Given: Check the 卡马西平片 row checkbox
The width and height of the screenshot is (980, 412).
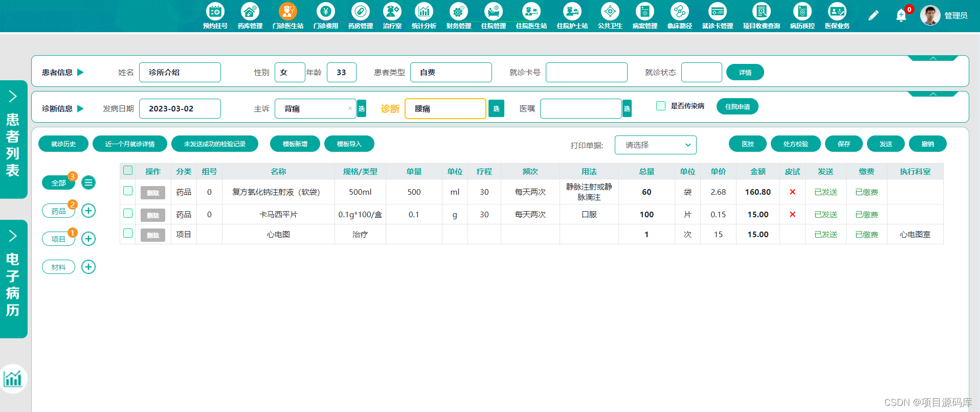Looking at the screenshot, I should coord(128,213).
